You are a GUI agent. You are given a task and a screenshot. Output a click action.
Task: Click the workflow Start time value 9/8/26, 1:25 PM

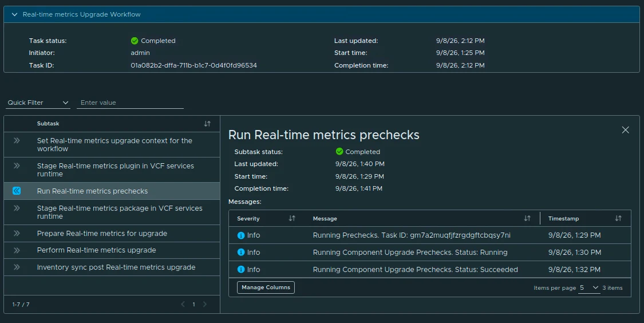pyautogui.click(x=460, y=53)
